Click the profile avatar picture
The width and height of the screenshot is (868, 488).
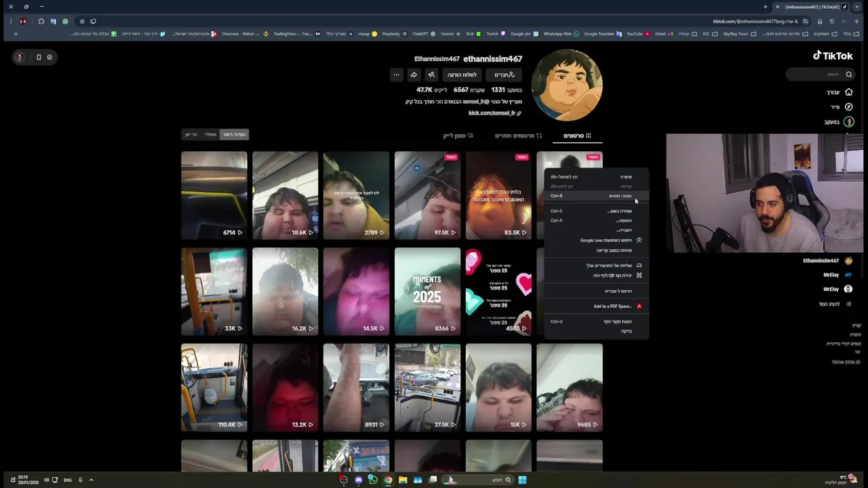567,85
